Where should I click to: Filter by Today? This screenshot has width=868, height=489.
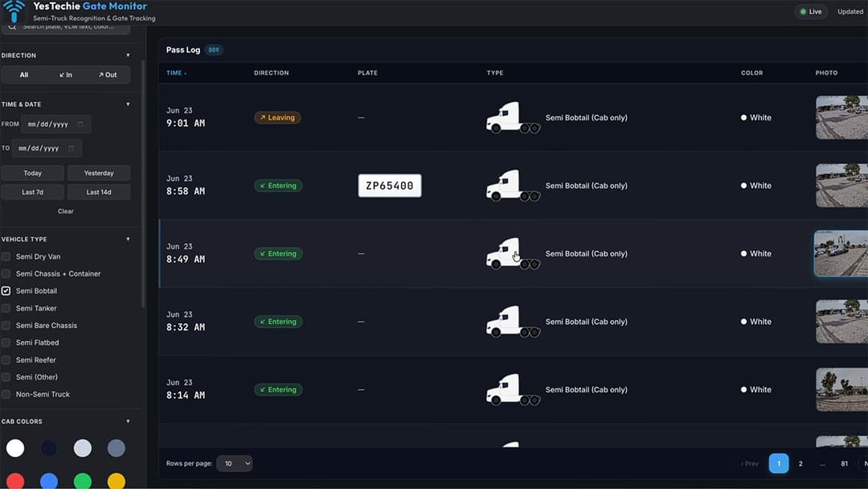tap(33, 174)
